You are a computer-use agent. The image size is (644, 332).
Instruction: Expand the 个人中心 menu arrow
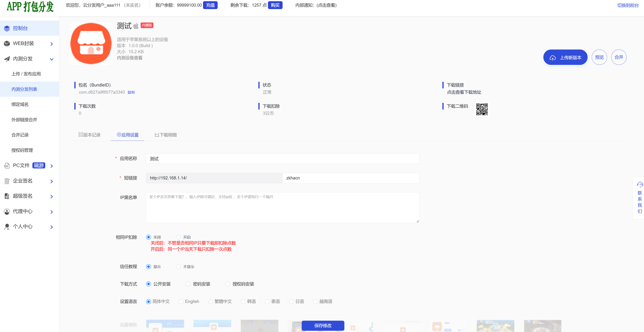click(52, 227)
